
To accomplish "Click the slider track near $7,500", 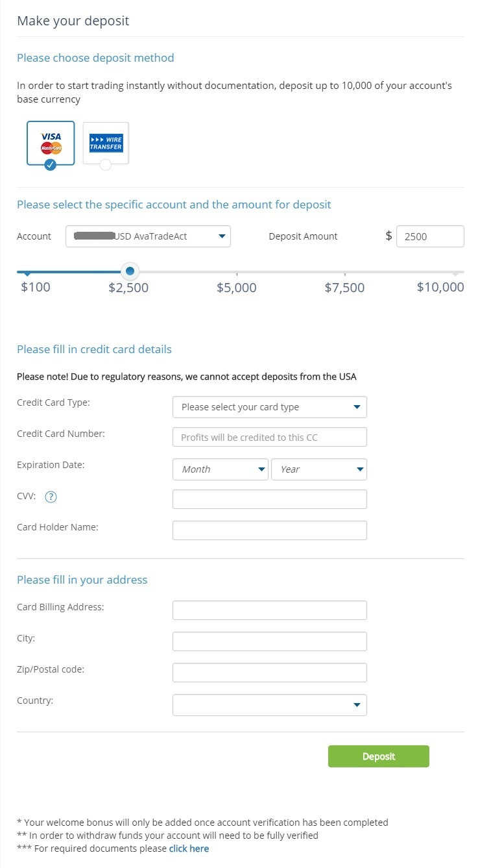I will click(x=344, y=272).
